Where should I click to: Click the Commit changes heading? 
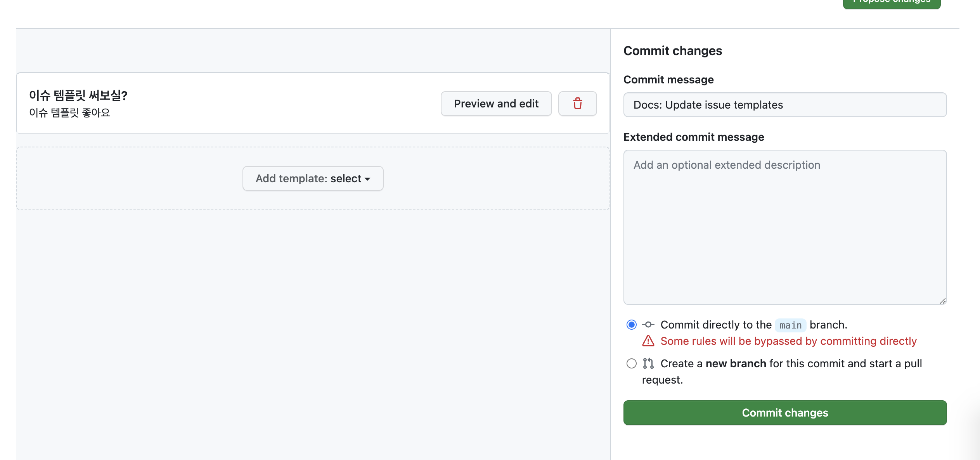point(672,51)
